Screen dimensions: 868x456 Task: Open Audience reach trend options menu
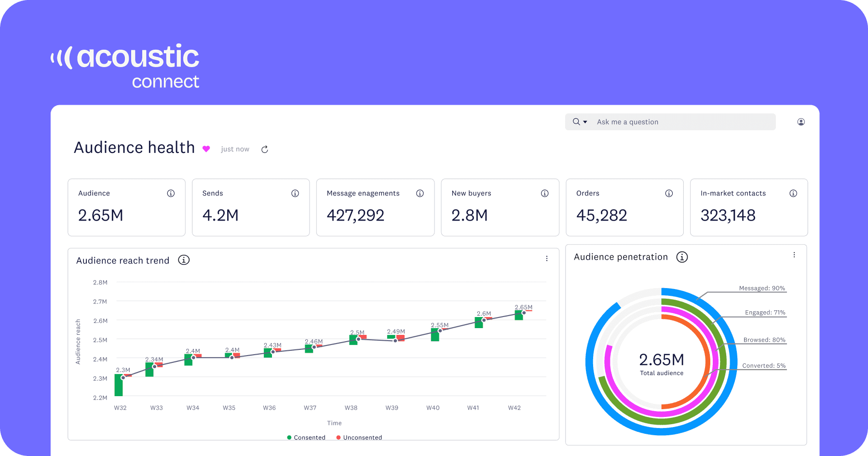[x=547, y=259]
